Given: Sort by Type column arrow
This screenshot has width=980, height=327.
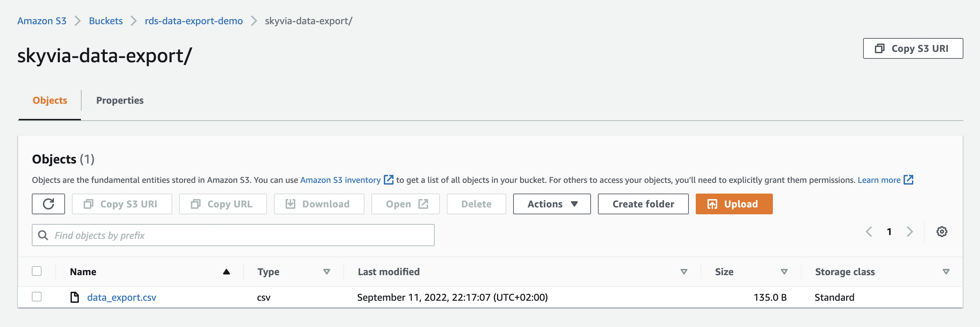Looking at the screenshot, I should [x=326, y=271].
